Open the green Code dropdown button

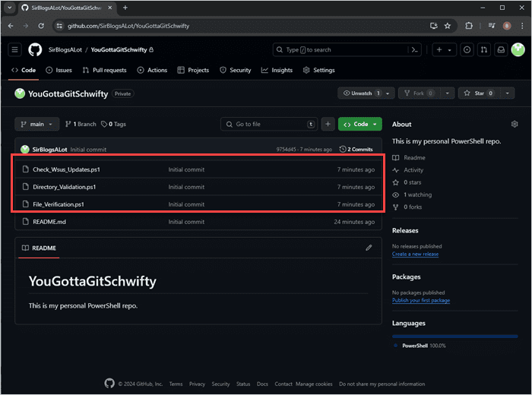coord(360,124)
